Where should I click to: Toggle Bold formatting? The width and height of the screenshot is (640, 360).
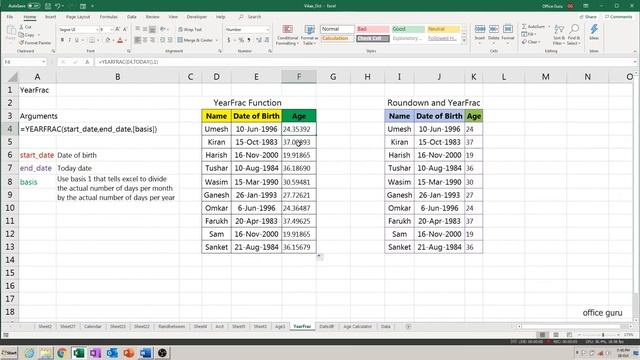coord(62,40)
